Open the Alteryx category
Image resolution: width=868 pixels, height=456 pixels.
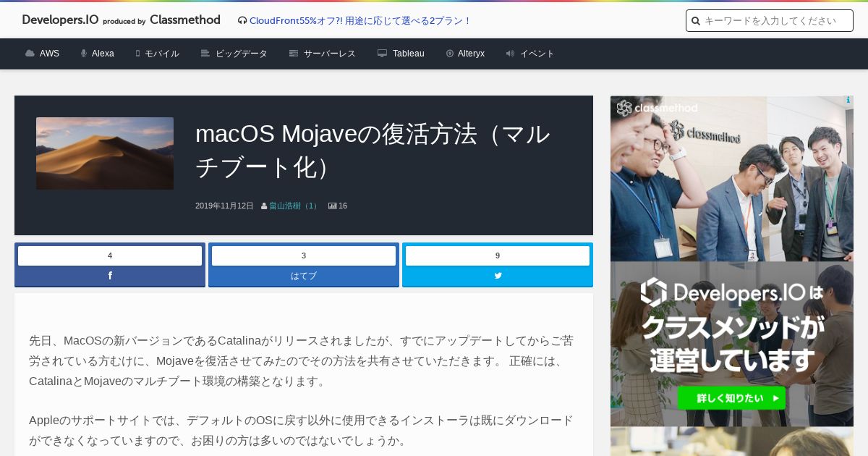coord(465,54)
